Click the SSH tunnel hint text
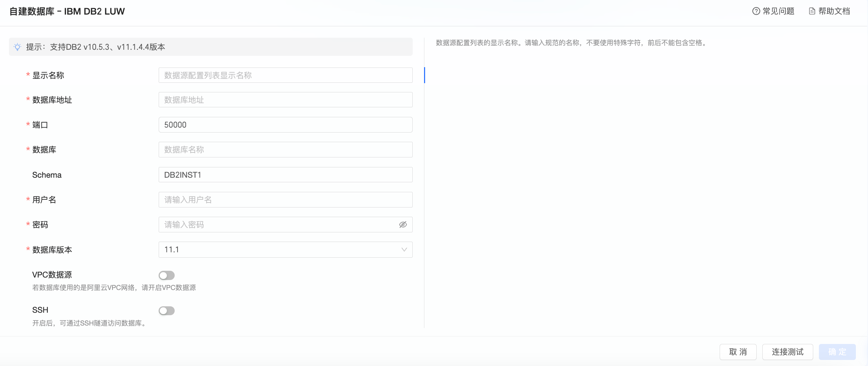This screenshot has height=366, width=868. [x=89, y=323]
